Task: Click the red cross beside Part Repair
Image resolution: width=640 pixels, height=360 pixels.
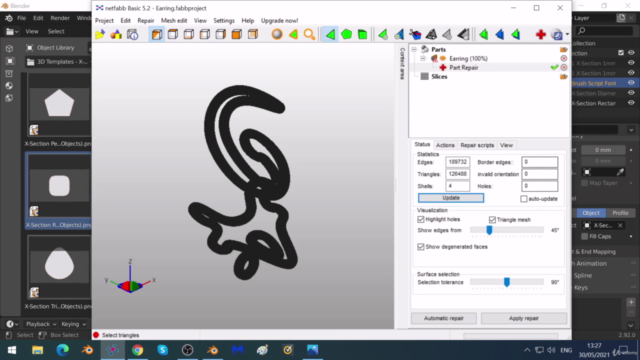Action: coord(443,67)
